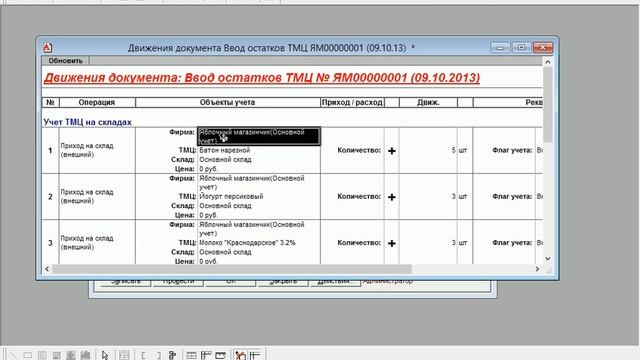640x360 pixels.
Task: Click 'Молоко "Краснодарское" 3.2%' in row 3
Action: click(x=247, y=242)
